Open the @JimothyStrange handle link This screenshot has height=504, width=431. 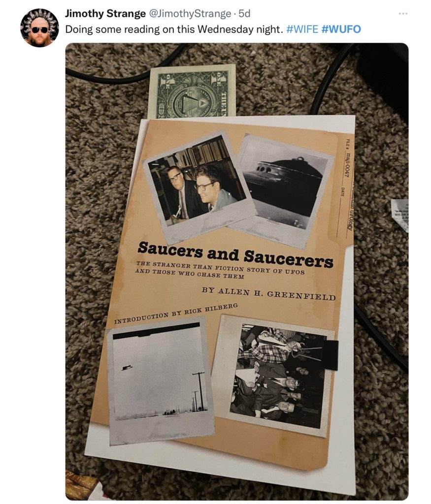click(x=190, y=13)
